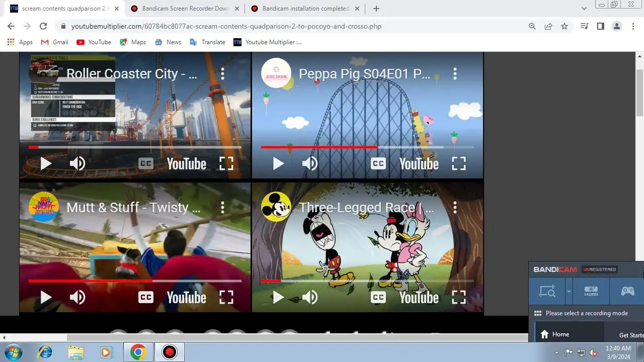This screenshot has width=644, height=362.
Task: Toggle captions on Peppa Pig video
Action: tap(378, 164)
